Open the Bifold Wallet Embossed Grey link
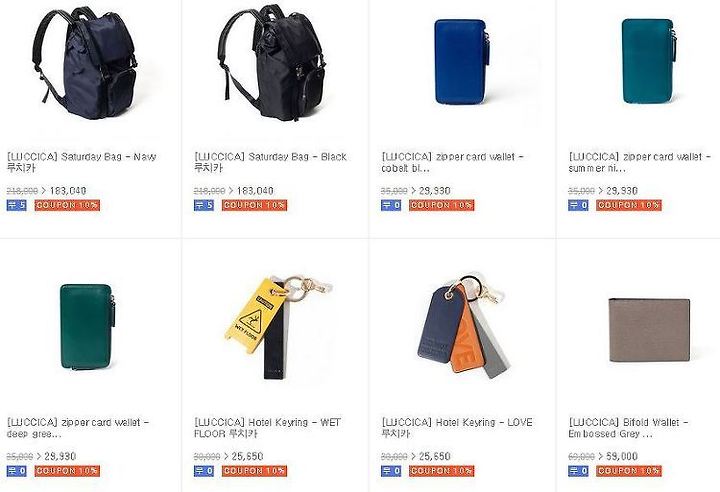Screen dimensions: 720x492 pos(629,428)
